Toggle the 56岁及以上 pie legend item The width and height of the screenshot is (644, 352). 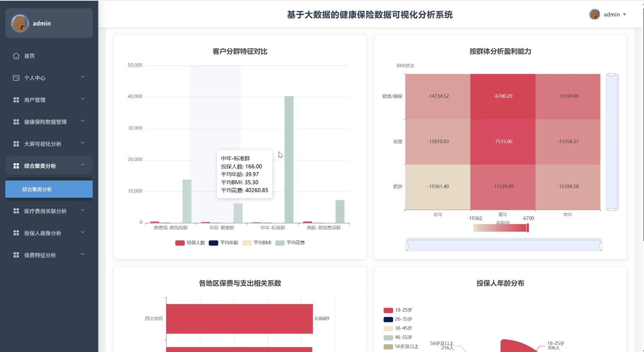tap(401, 346)
